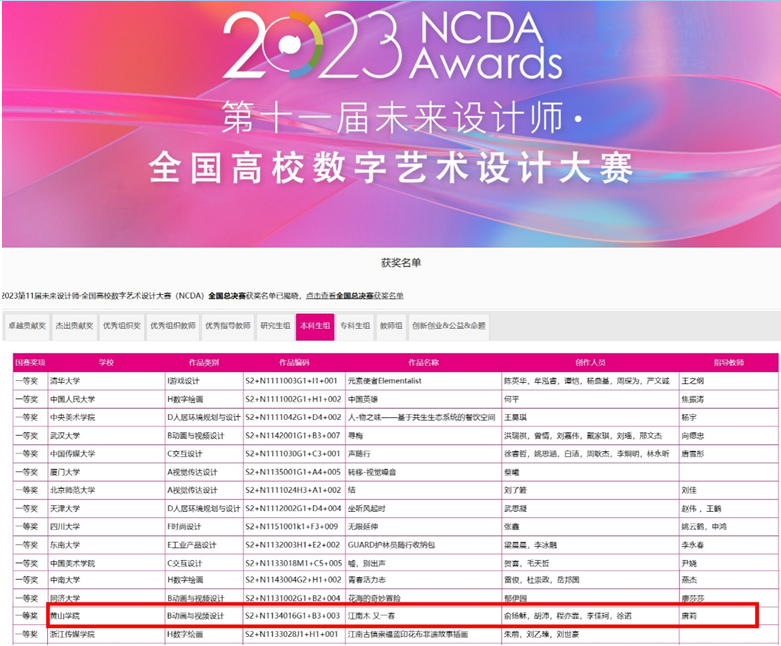Click the 作品编码 column header
This screenshot has height=646, width=781.
click(x=294, y=363)
